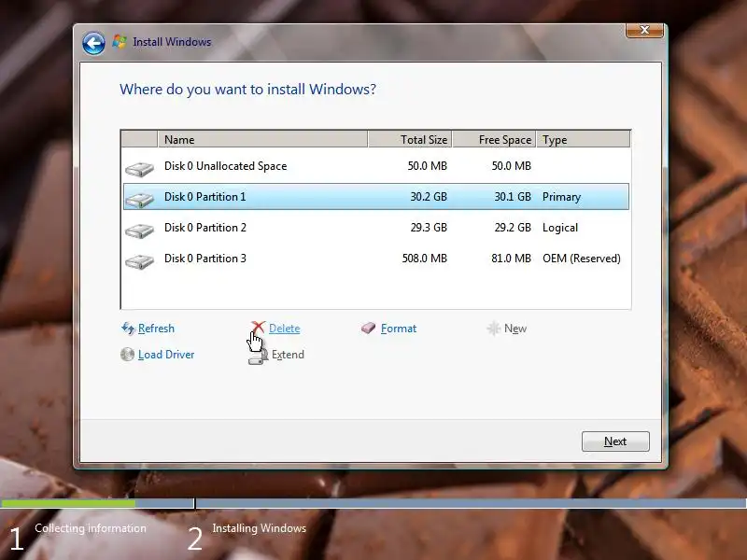Click the 29.2 GB free space value
Viewport: 747px width, 560px height.
[x=513, y=228]
